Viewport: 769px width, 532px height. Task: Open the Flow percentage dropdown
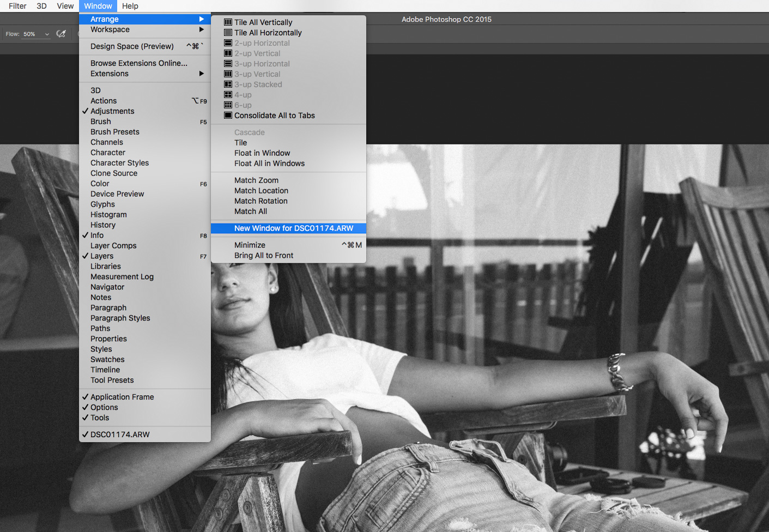click(x=47, y=33)
